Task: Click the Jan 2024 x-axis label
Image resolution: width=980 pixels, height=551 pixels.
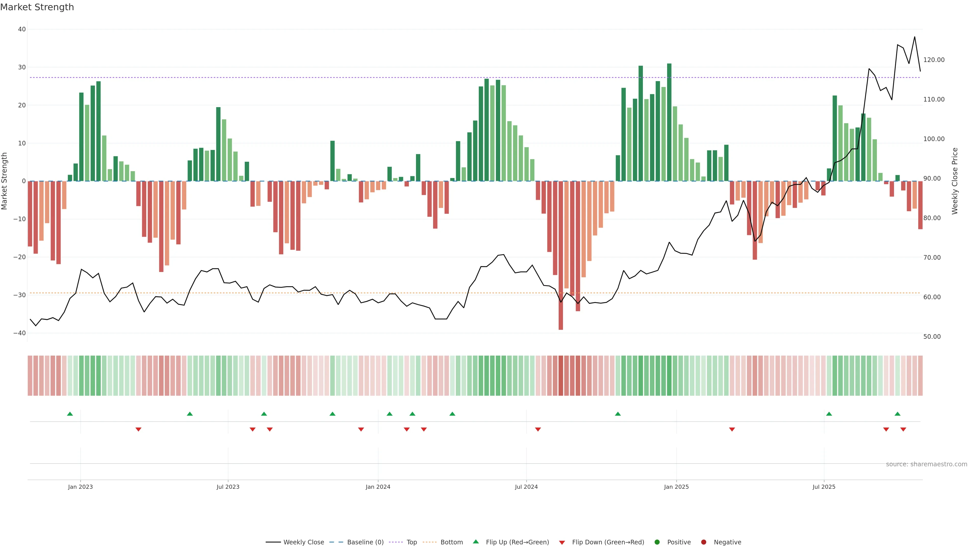Action: pyautogui.click(x=378, y=487)
